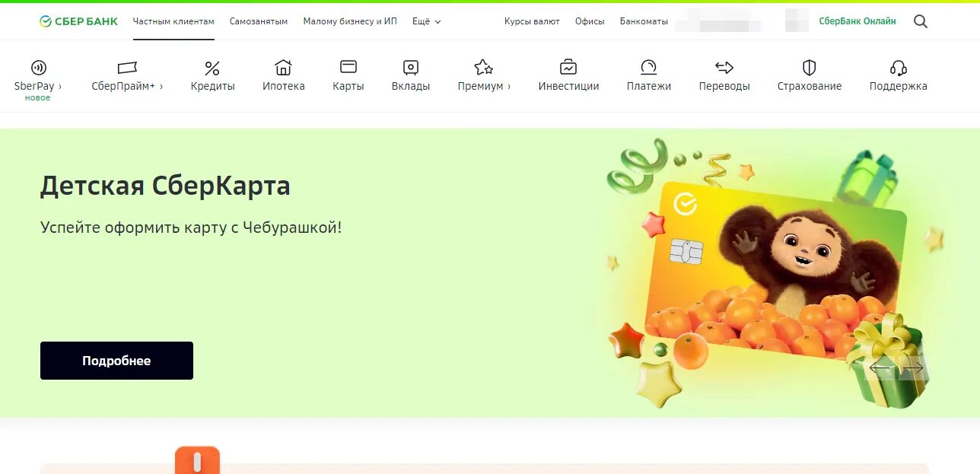Expand SberPay submenu label
980x474 pixels.
(x=38, y=86)
